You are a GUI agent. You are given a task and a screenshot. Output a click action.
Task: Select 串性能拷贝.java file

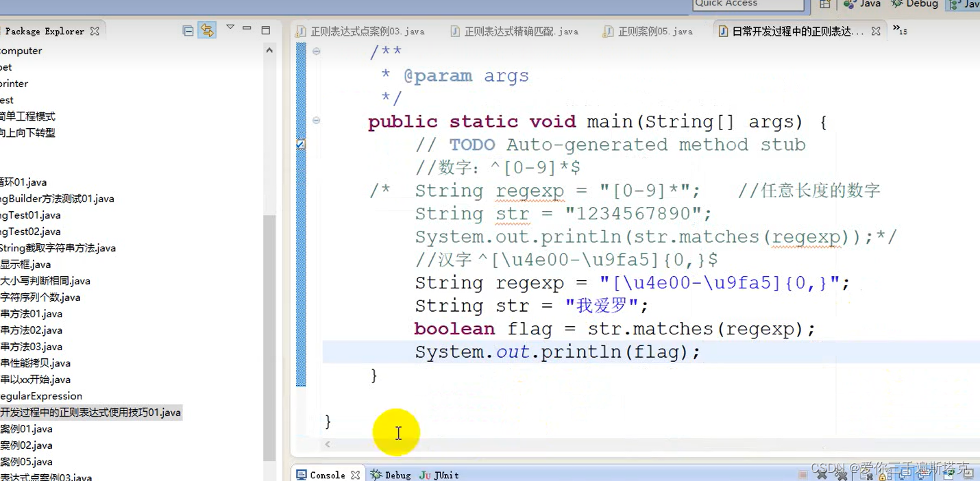36,363
